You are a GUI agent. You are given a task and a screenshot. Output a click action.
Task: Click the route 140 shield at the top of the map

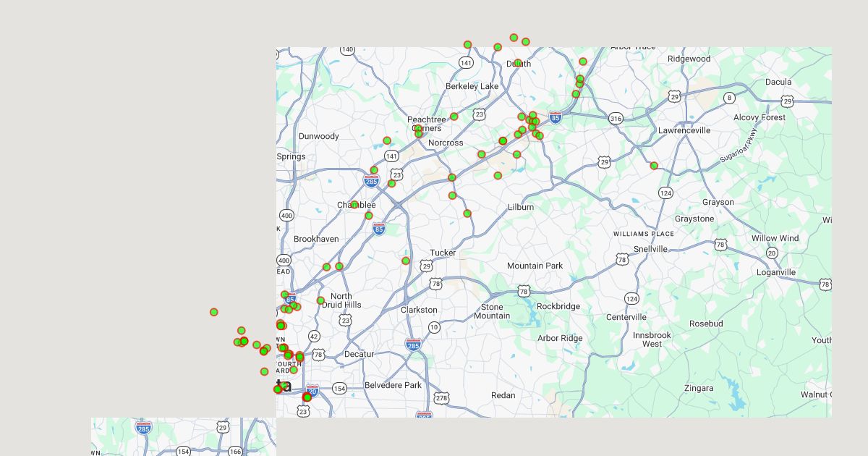pyautogui.click(x=348, y=50)
